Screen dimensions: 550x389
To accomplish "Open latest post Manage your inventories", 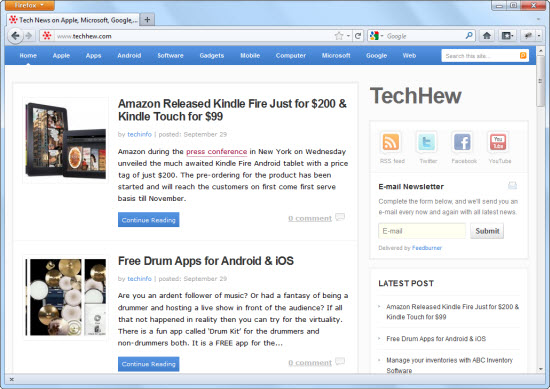I will point(449,365).
